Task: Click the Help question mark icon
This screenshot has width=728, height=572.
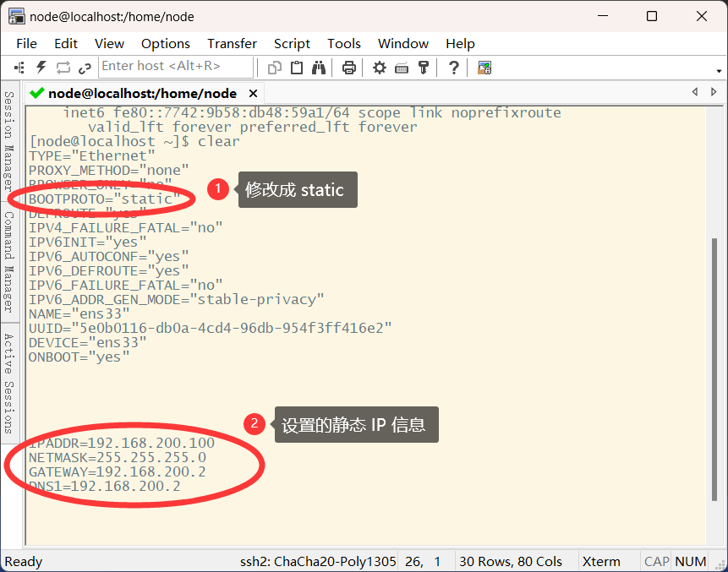Action: (454, 68)
